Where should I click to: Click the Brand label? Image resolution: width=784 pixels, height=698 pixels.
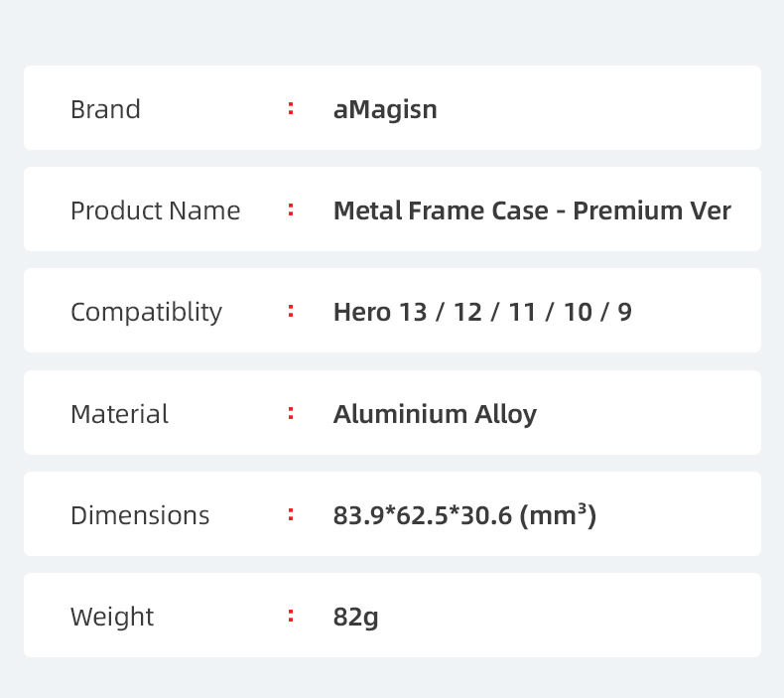point(105,109)
